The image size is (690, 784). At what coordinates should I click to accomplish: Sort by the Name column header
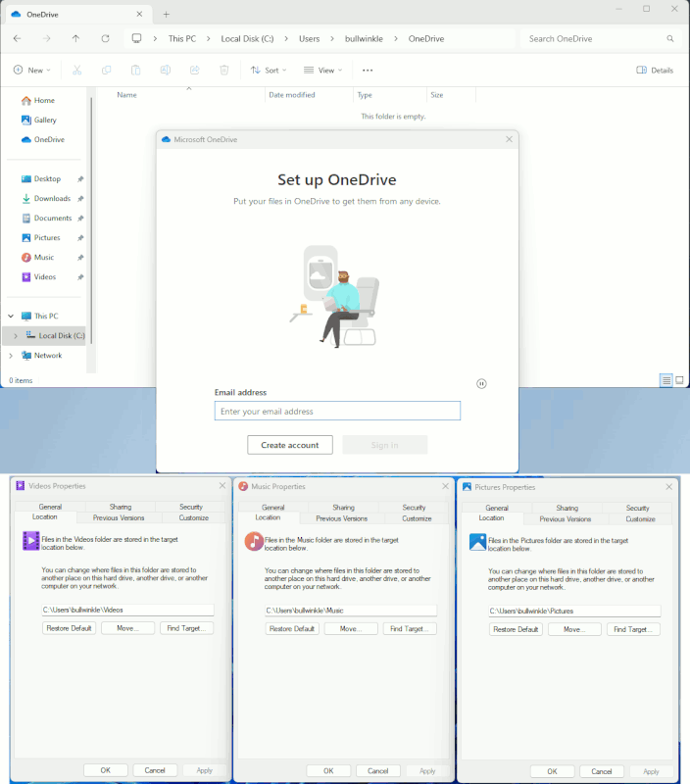(x=126, y=94)
